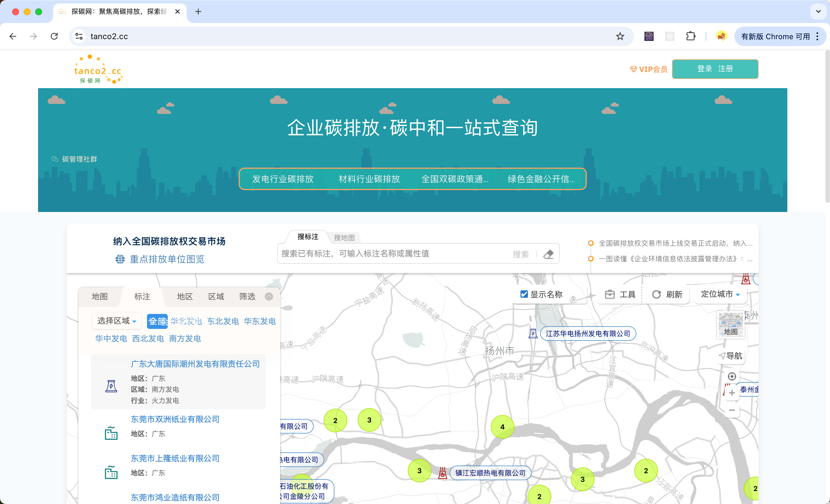This screenshot has height=504, width=830.
Task: Open the 选择区域 dropdown
Action: [116, 321]
